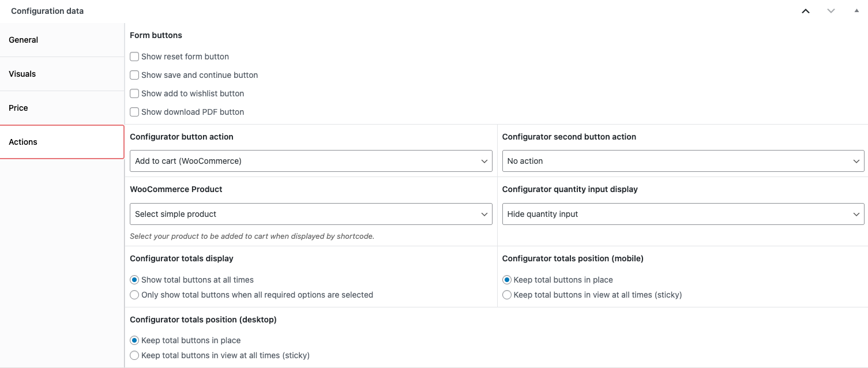868x368 pixels.
Task: Enable Show download PDF button option
Action: (134, 112)
